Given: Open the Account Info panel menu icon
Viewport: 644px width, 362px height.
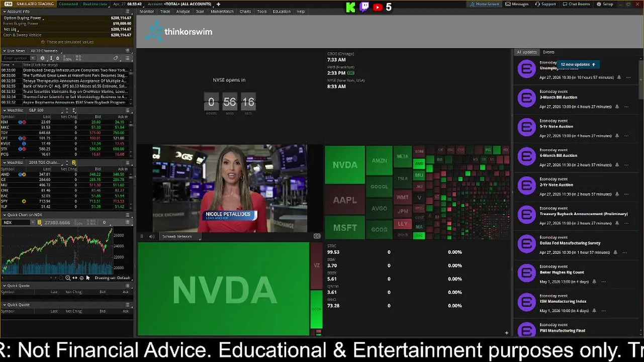Looking at the screenshot, I should (x=128, y=11).
